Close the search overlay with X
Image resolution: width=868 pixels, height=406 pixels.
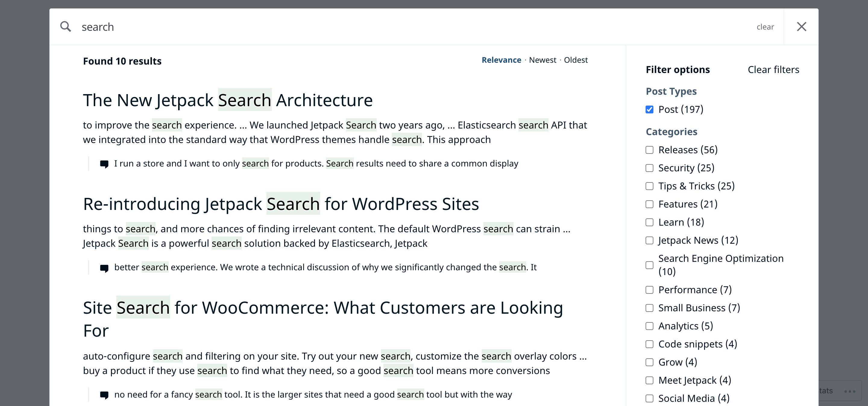pos(801,27)
